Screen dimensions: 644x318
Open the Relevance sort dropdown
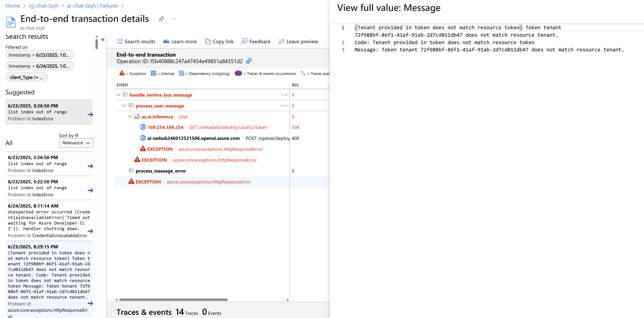(76, 143)
